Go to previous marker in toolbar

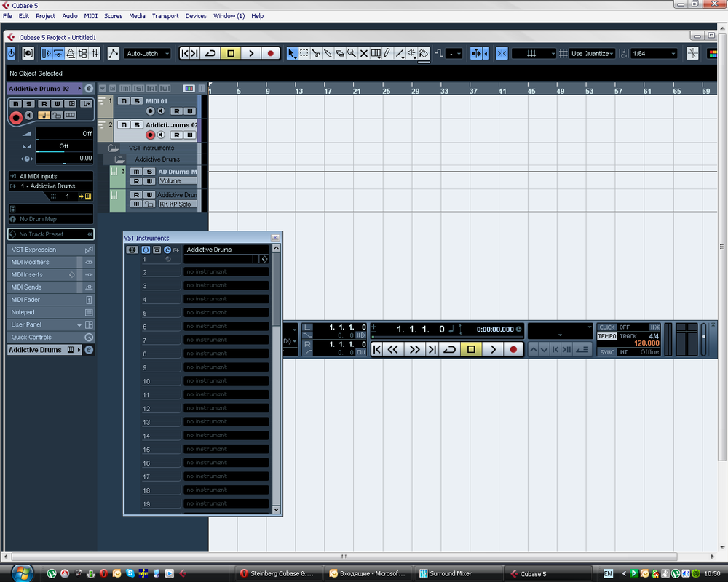[x=185, y=53]
